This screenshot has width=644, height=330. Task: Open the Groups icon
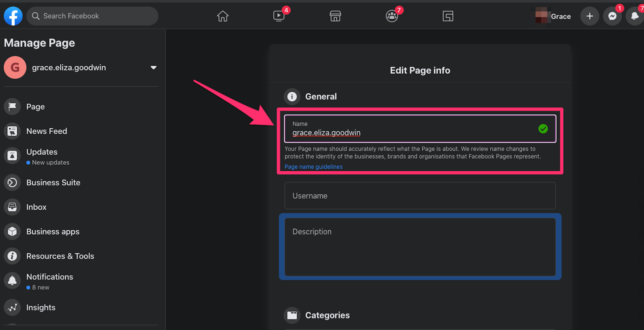tap(392, 16)
